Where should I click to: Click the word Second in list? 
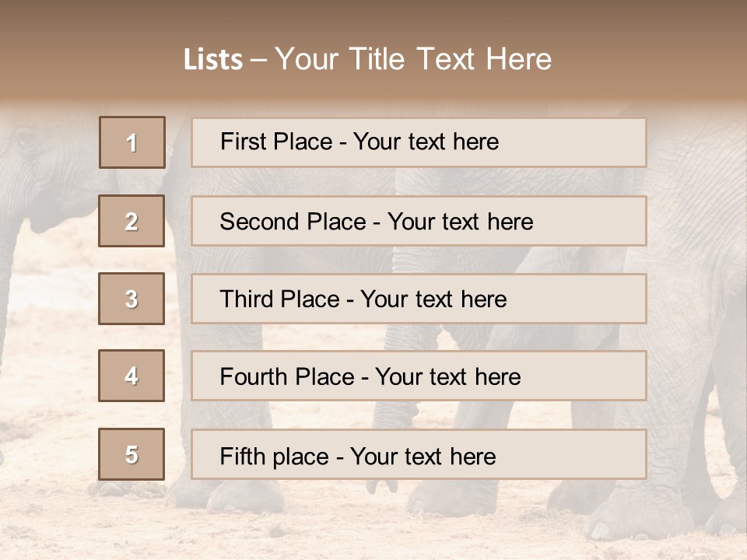tap(259, 222)
